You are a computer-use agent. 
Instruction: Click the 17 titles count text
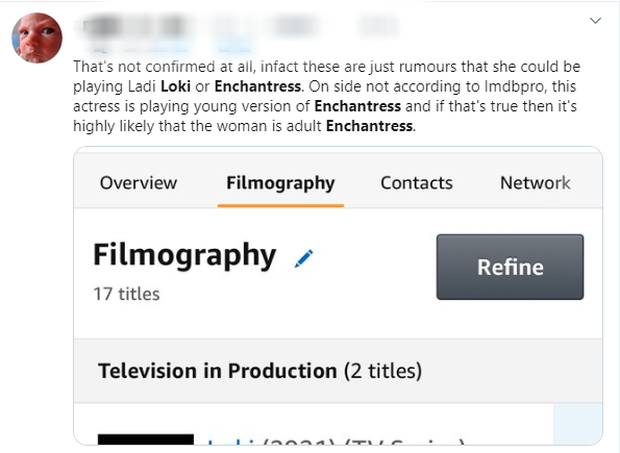(126, 294)
